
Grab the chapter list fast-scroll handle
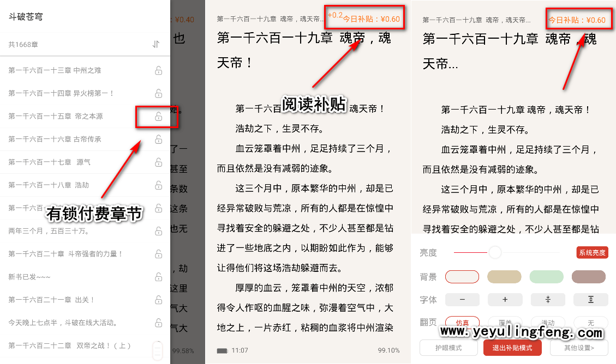click(x=158, y=350)
